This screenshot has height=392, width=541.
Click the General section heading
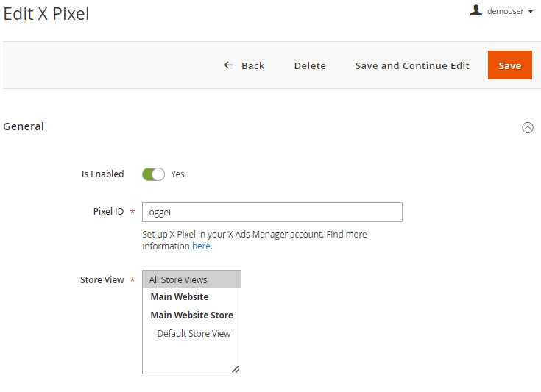(x=24, y=126)
